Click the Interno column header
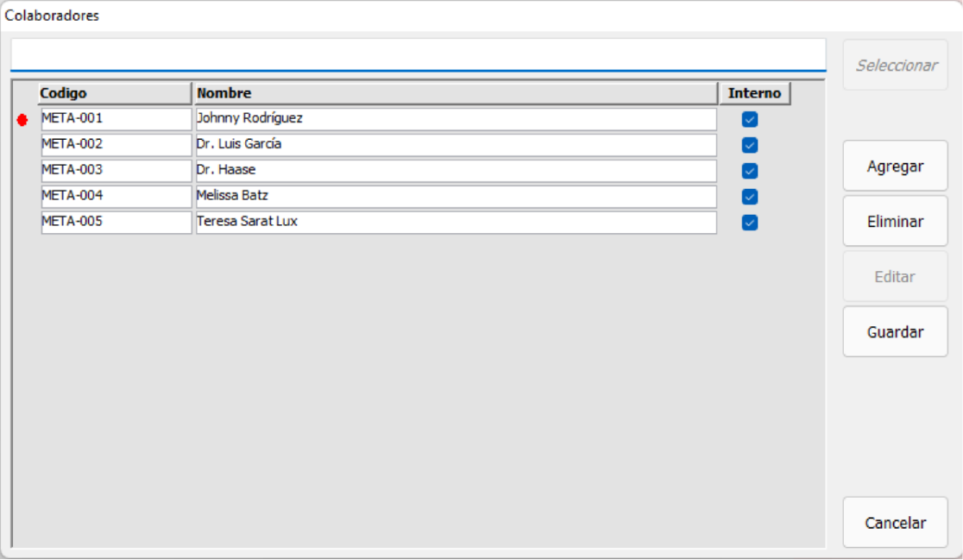This screenshot has width=963, height=560. pos(754,93)
